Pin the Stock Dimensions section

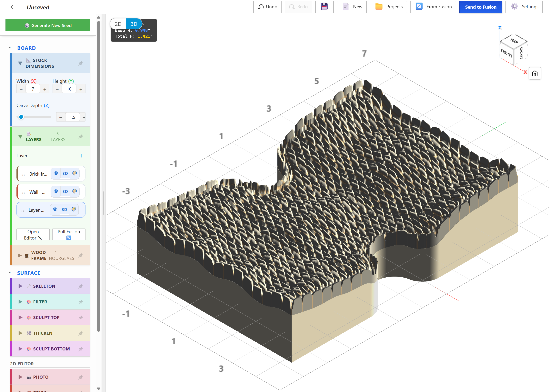[x=81, y=63]
